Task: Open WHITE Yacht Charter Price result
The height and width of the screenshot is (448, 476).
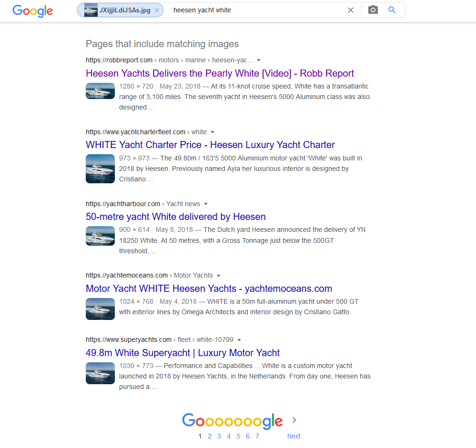Action: coord(210,145)
